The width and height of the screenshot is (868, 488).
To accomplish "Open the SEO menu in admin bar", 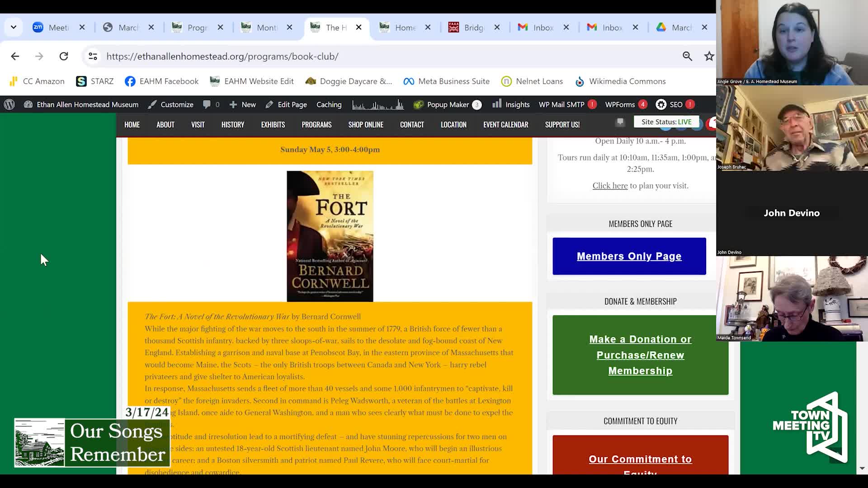I will [675, 104].
